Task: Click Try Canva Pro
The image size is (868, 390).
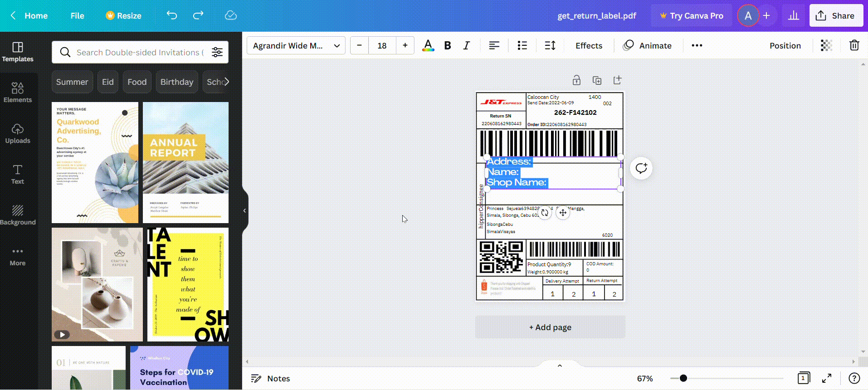Action: pos(692,15)
